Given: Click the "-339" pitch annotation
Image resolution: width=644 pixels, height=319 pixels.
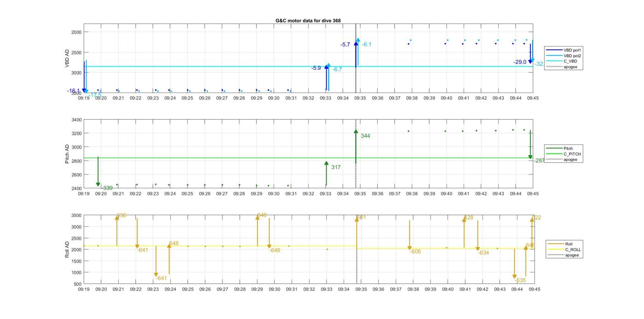Looking at the screenshot, I should [x=107, y=188].
